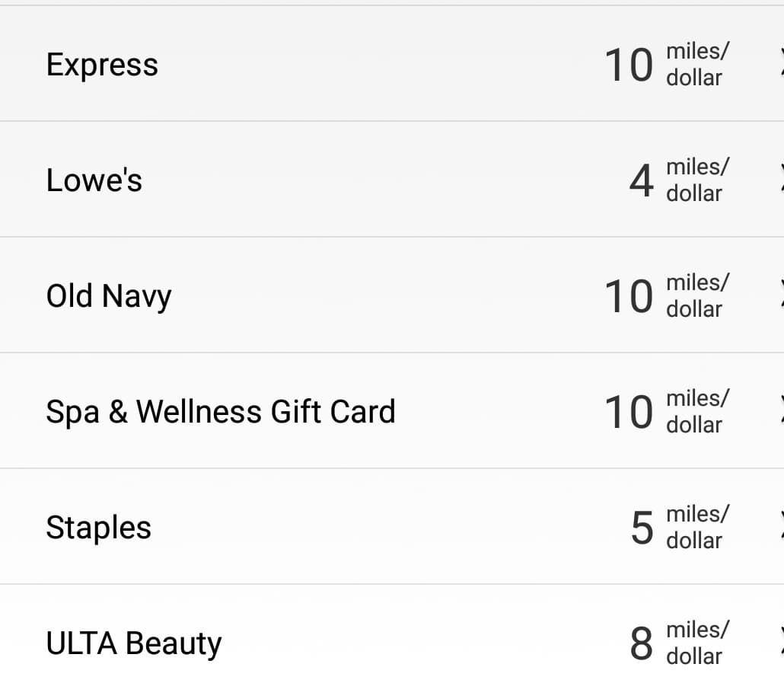Open the Express store entry

tap(102, 65)
